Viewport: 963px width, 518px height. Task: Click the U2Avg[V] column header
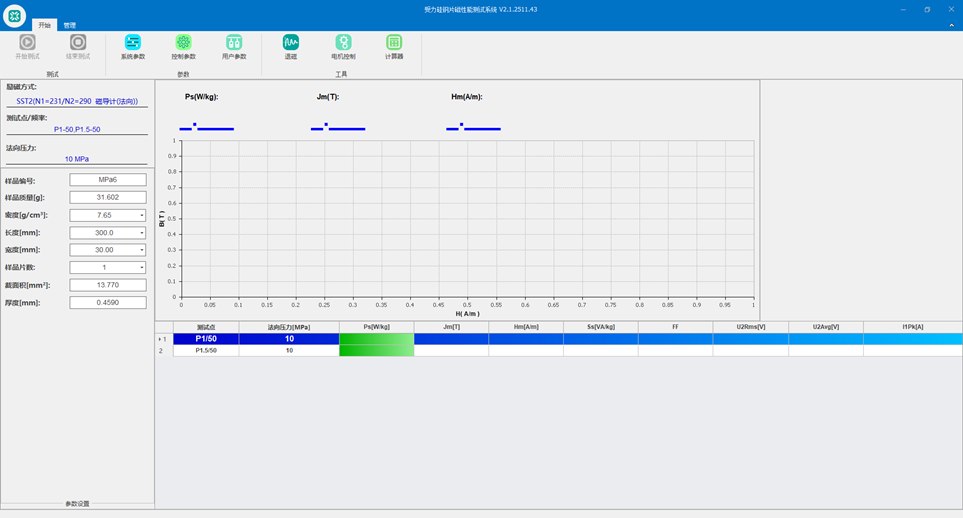pos(826,327)
